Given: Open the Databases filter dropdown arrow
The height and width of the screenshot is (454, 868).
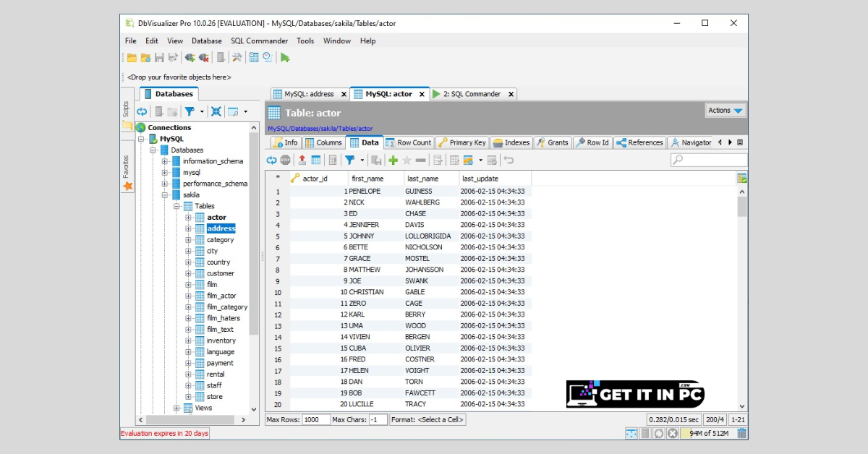Looking at the screenshot, I should click(202, 112).
